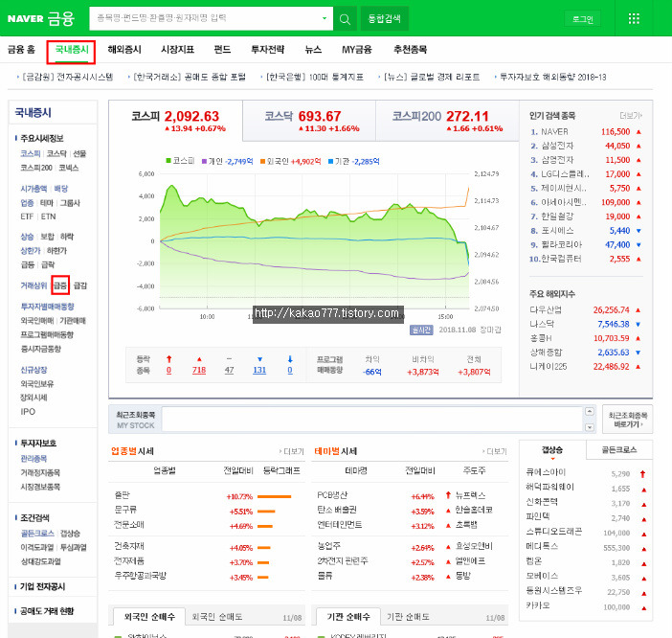
Task: Click the lower-limit blue arrow icon
Action: (290, 359)
